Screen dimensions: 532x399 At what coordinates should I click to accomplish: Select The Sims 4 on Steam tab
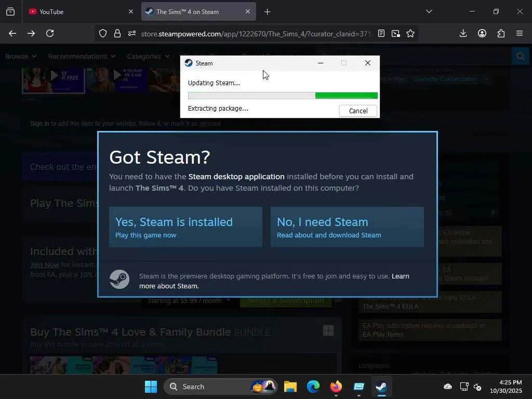[198, 11]
